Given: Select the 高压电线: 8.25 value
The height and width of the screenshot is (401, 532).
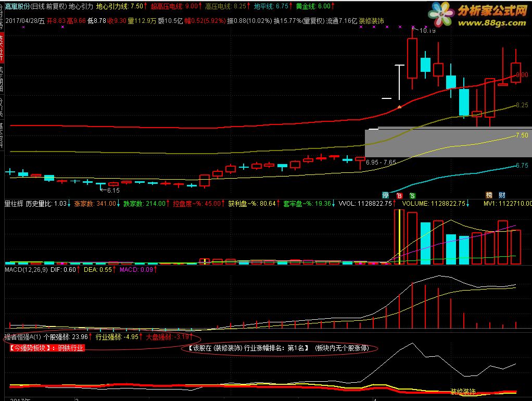Looking at the screenshot, I should pyautogui.click(x=225, y=6).
